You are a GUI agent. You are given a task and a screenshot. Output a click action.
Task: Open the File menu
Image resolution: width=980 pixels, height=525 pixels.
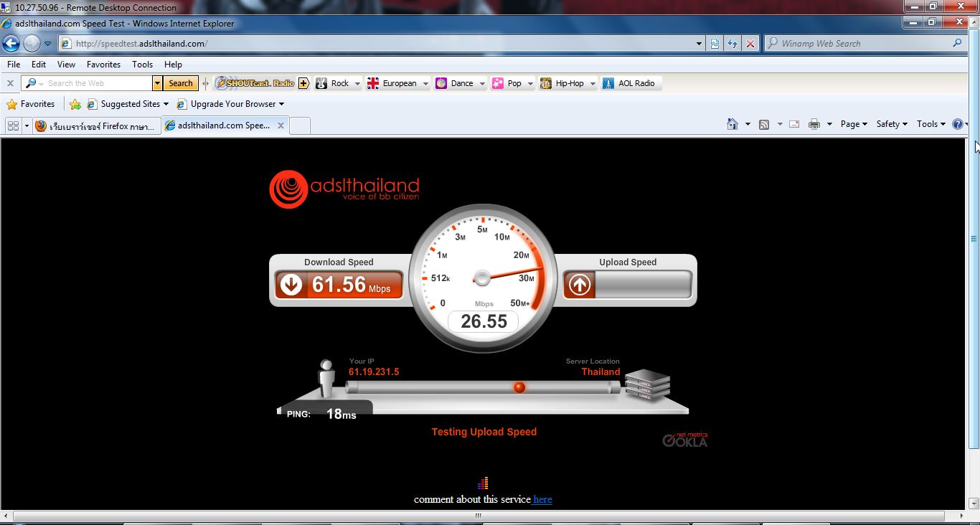(14, 65)
